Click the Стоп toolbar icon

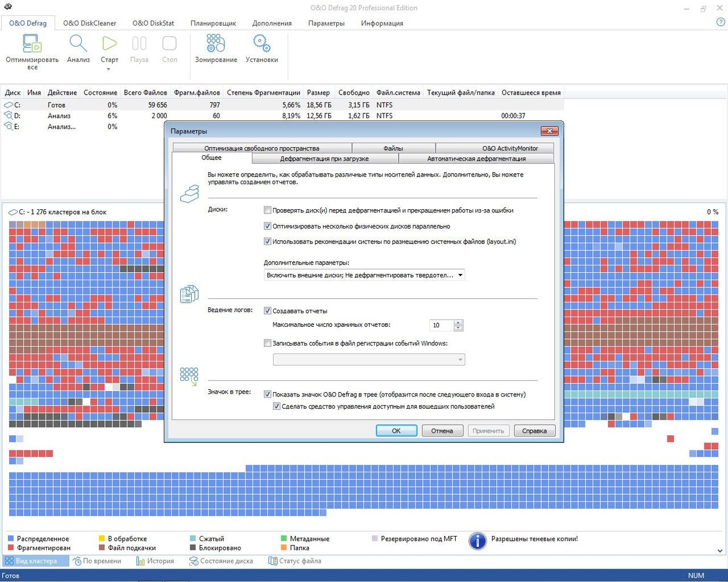(170, 44)
